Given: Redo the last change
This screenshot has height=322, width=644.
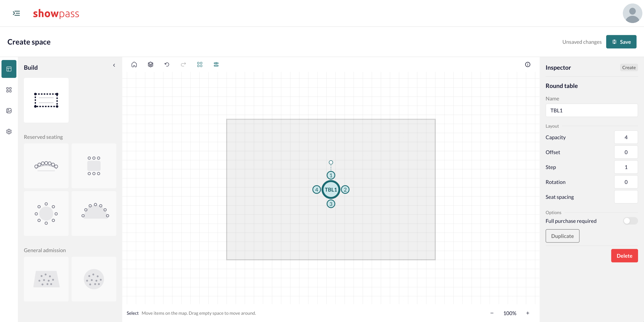Looking at the screenshot, I should pyautogui.click(x=183, y=64).
